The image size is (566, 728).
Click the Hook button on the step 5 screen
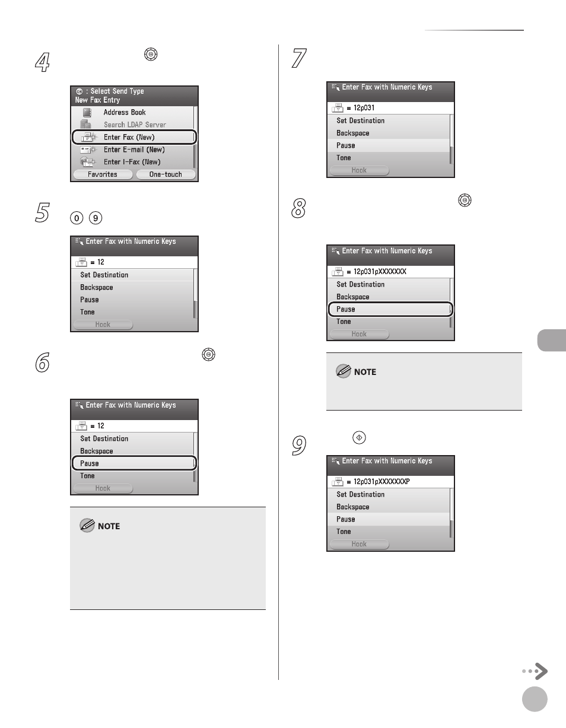click(x=103, y=325)
